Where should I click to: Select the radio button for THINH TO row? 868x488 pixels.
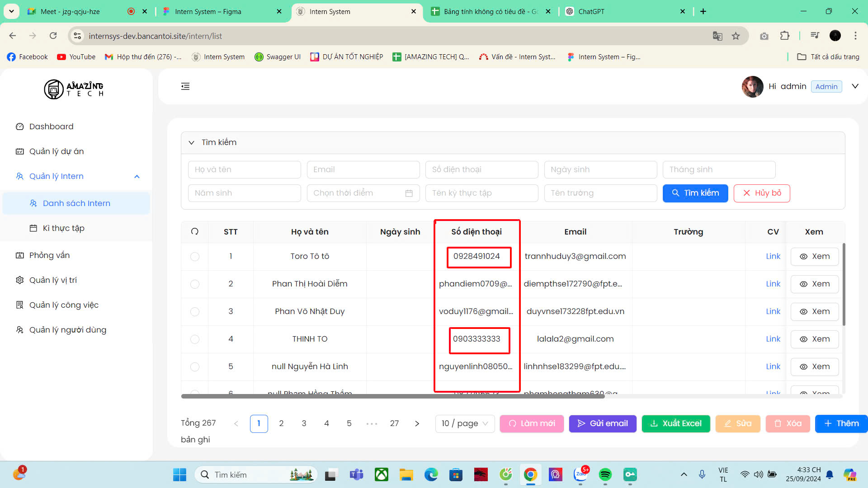tap(195, 339)
